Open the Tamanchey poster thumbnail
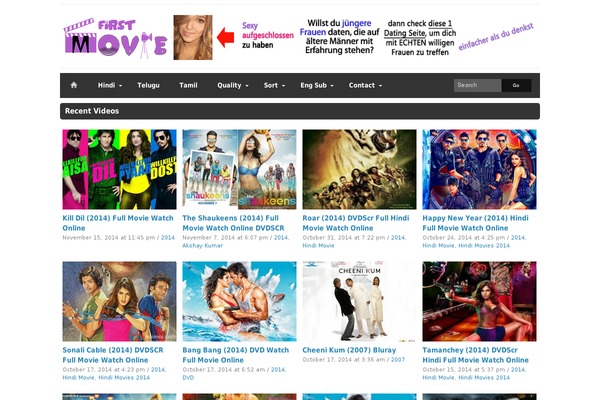The width and height of the screenshot is (600, 400). coord(479,301)
